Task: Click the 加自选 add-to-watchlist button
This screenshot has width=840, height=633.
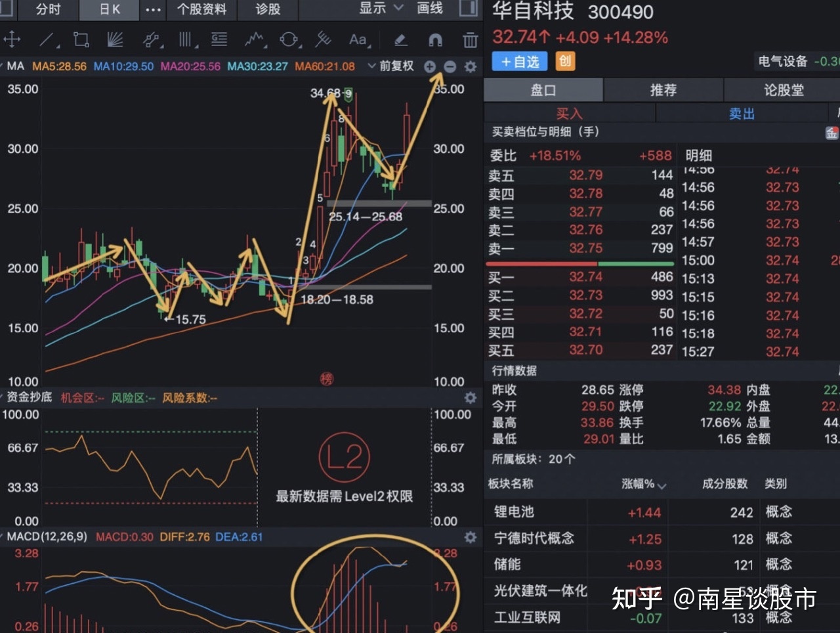Action: point(519,61)
